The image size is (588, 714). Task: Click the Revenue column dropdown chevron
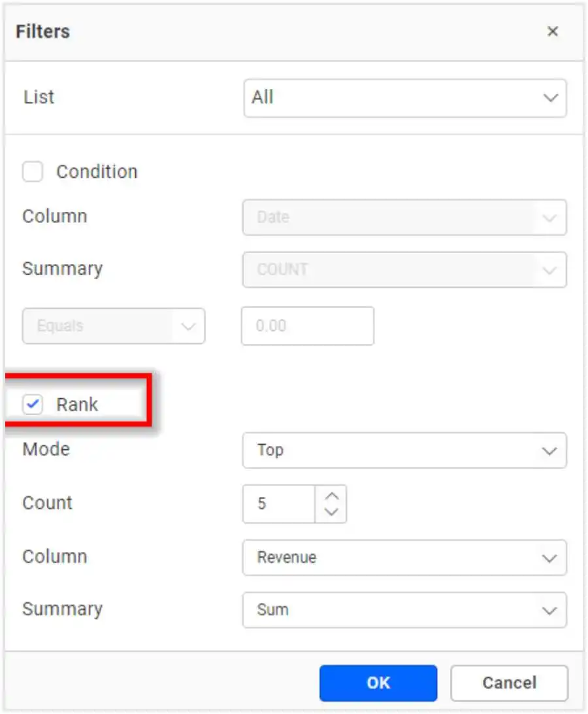tap(549, 558)
